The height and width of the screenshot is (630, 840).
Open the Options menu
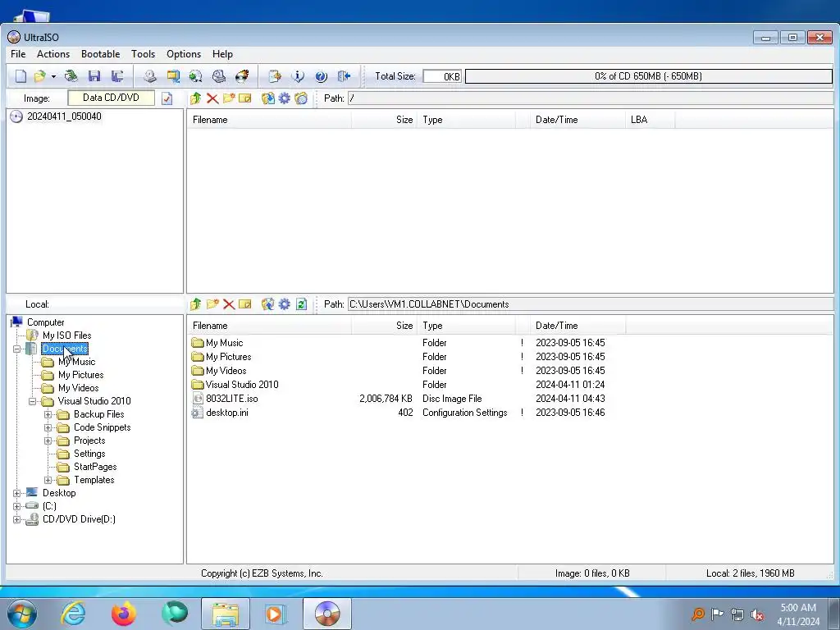(184, 54)
